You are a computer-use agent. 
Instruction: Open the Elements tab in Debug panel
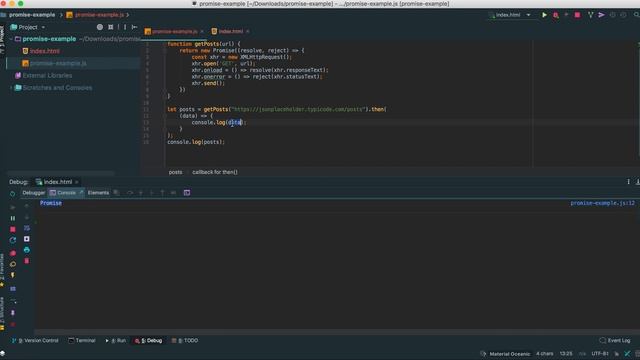click(x=98, y=193)
